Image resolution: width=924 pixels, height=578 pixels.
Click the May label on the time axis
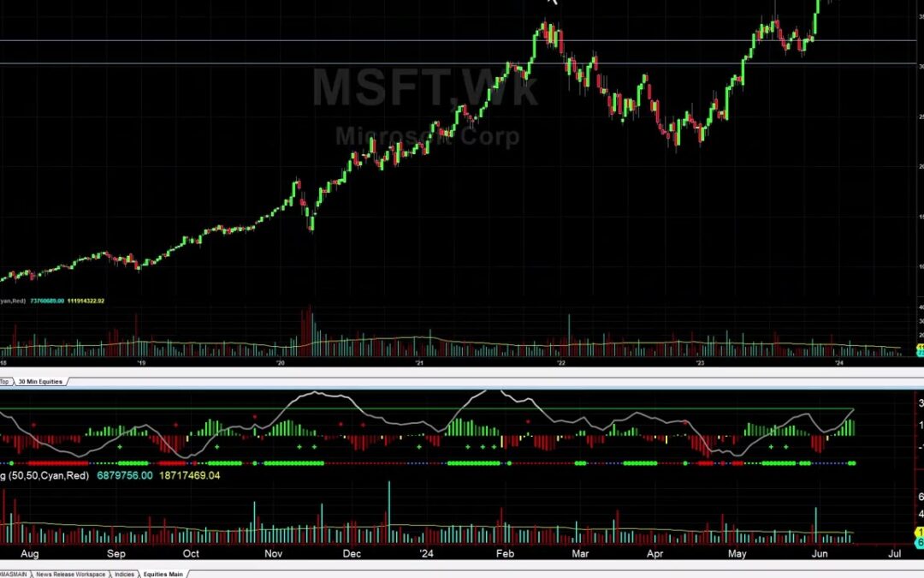737,554
